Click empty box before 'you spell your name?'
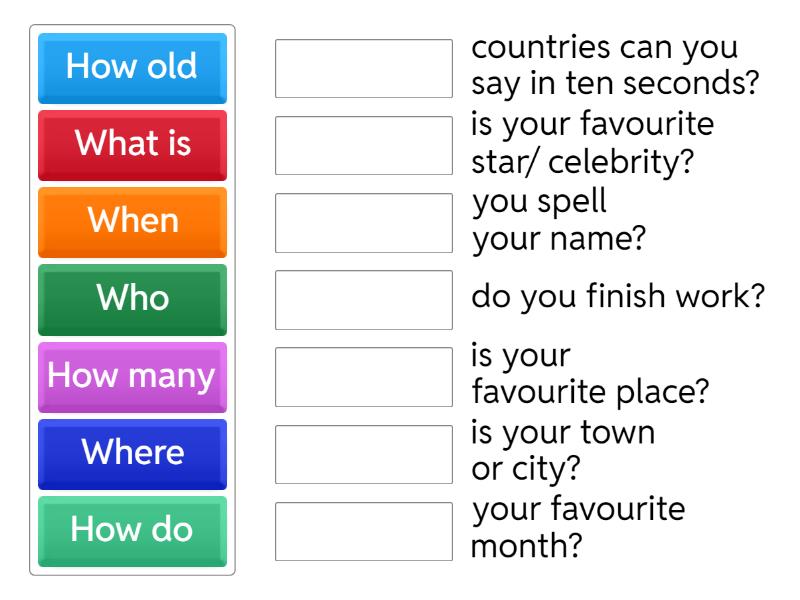800x600 pixels. (364, 222)
